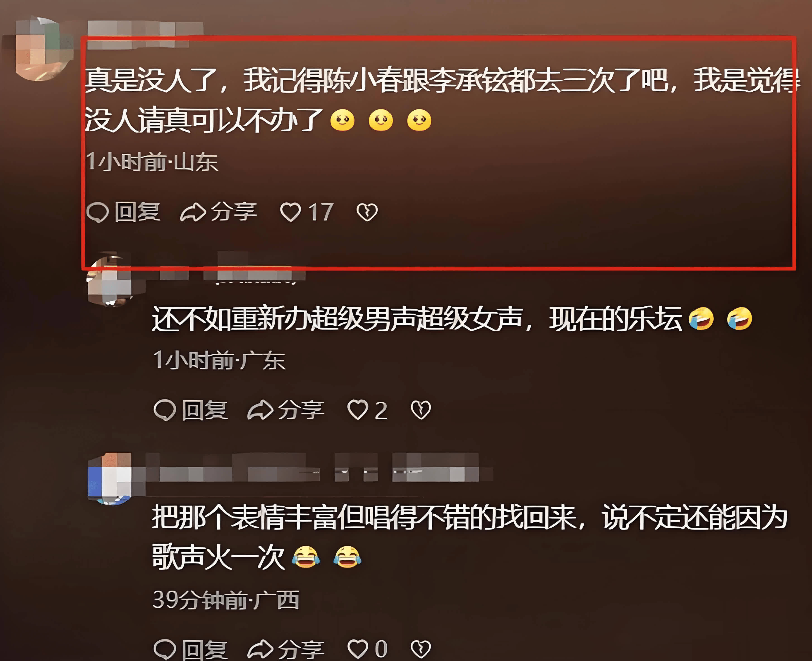The height and width of the screenshot is (661, 812).
Task: Click 回复 text under the 广西 comment
Action: [205, 649]
